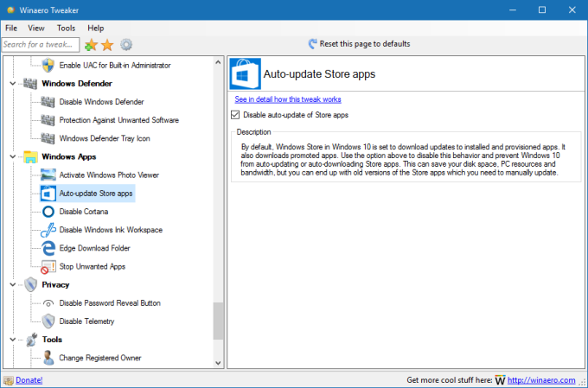This screenshot has height=388, width=588.
Task: Open 'See in detail how this tweak works' link
Action: click(x=288, y=99)
